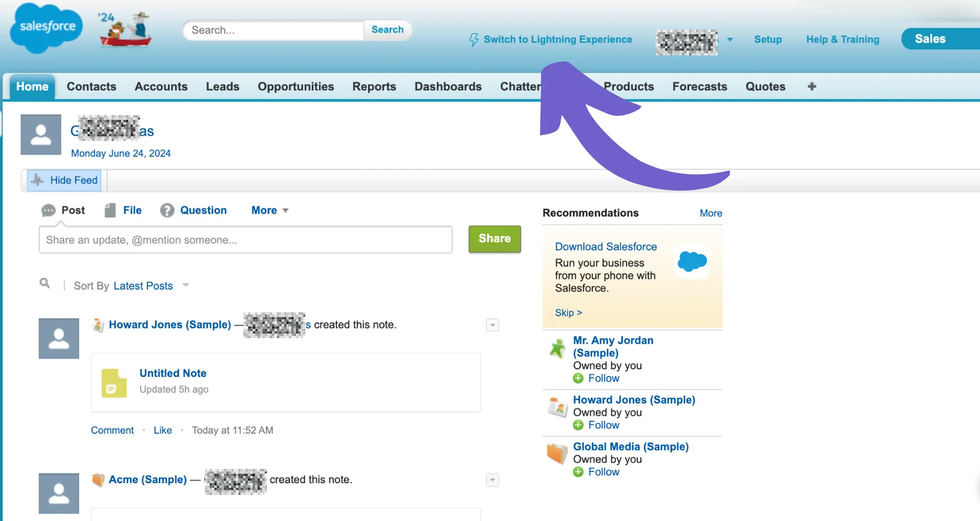The width and height of the screenshot is (980, 521).
Task: Click the green plus icon for Howard Jones Follow
Action: tap(578, 425)
